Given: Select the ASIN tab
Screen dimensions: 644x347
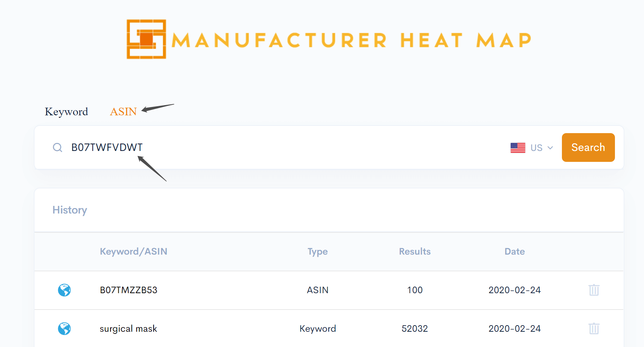Looking at the screenshot, I should click(123, 112).
